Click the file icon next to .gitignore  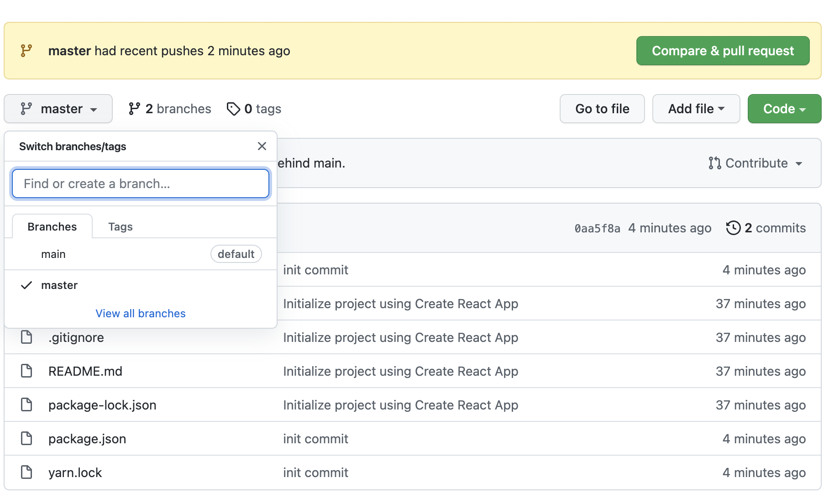pyautogui.click(x=27, y=337)
